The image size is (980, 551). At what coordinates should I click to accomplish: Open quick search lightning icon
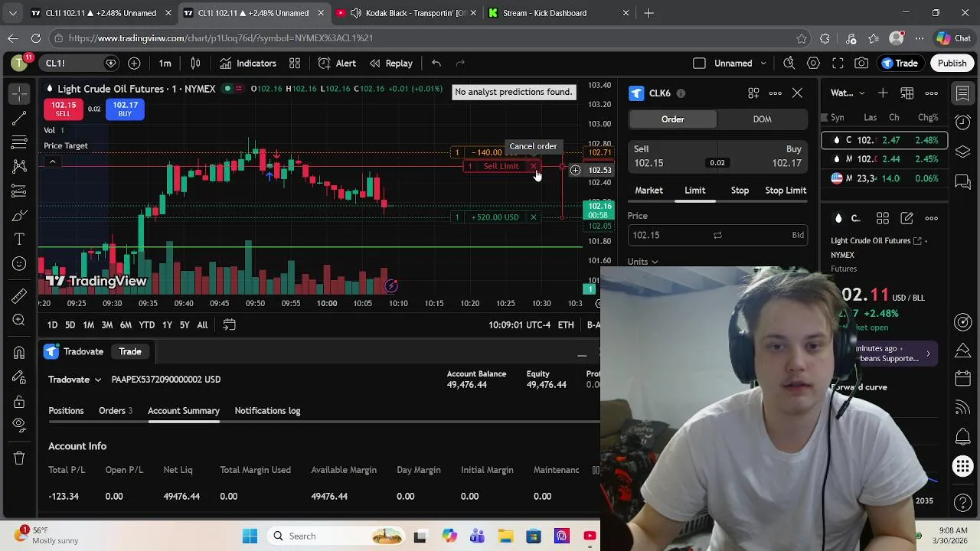click(789, 64)
